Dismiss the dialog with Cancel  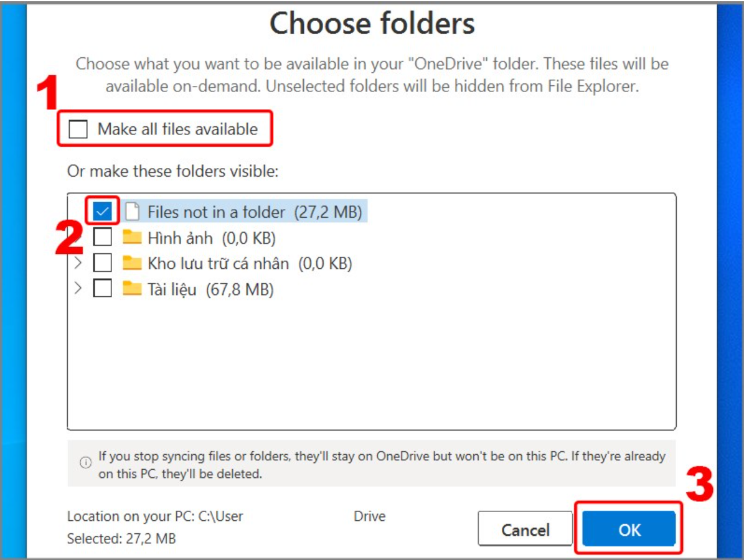(x=525, y=529)
